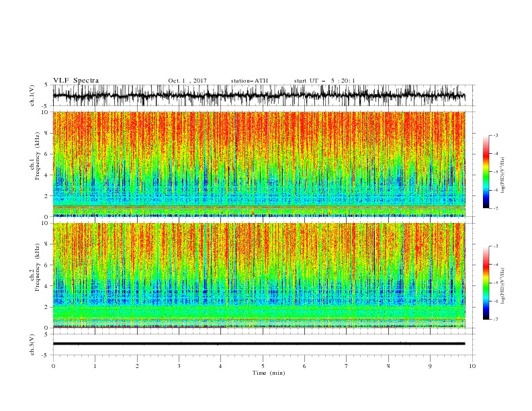Click the ch.1 colorbar "-7" label
This screenshot has height=411, width=532.
496,208
